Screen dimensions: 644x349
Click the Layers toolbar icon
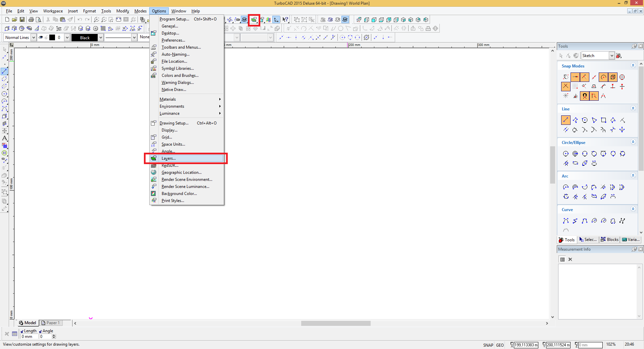point(254,20)
